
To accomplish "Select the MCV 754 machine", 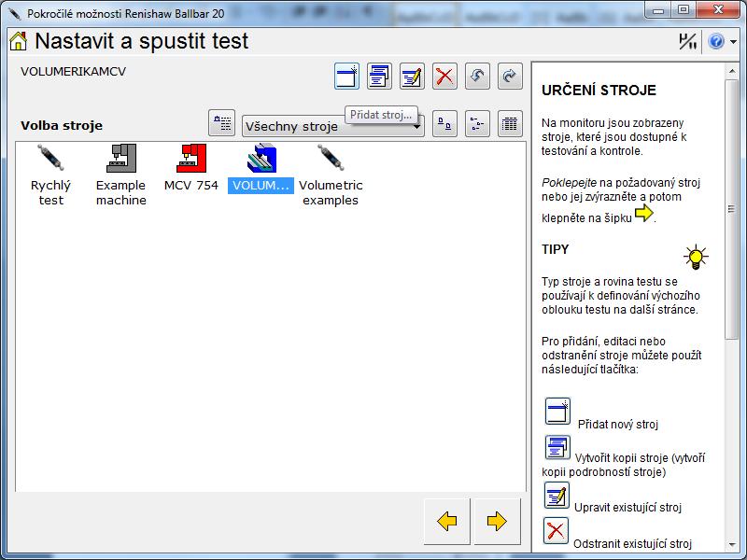I will point(191,168).
